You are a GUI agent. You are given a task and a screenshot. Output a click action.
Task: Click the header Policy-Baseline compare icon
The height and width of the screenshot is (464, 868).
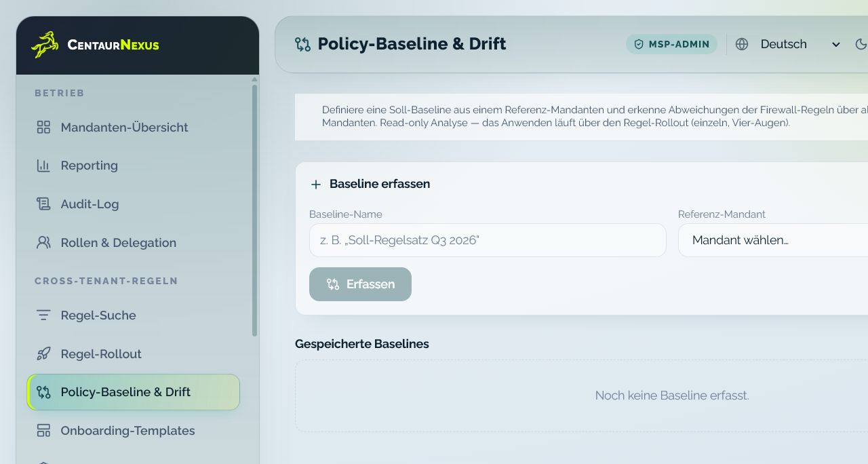click(x=302, y=44)
